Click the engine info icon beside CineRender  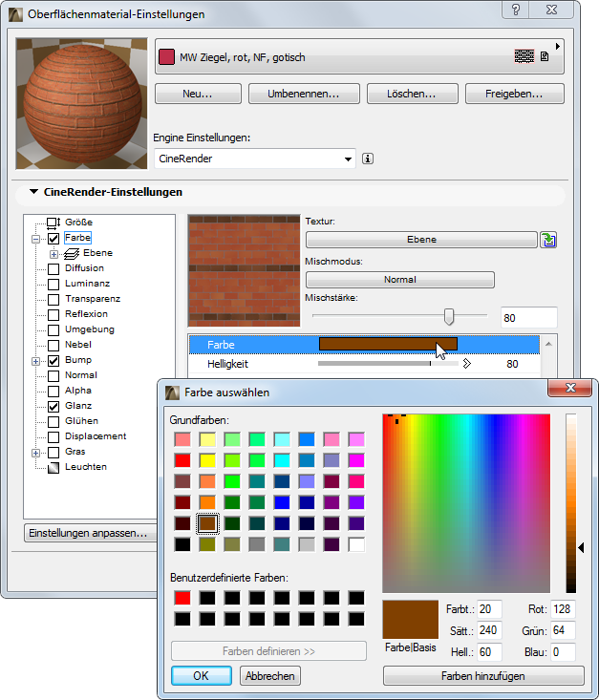point(368,159)
